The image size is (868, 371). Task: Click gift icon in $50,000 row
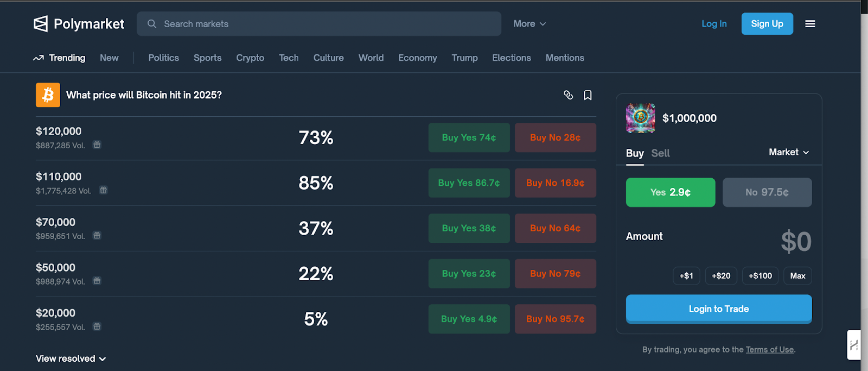(97, 281)
